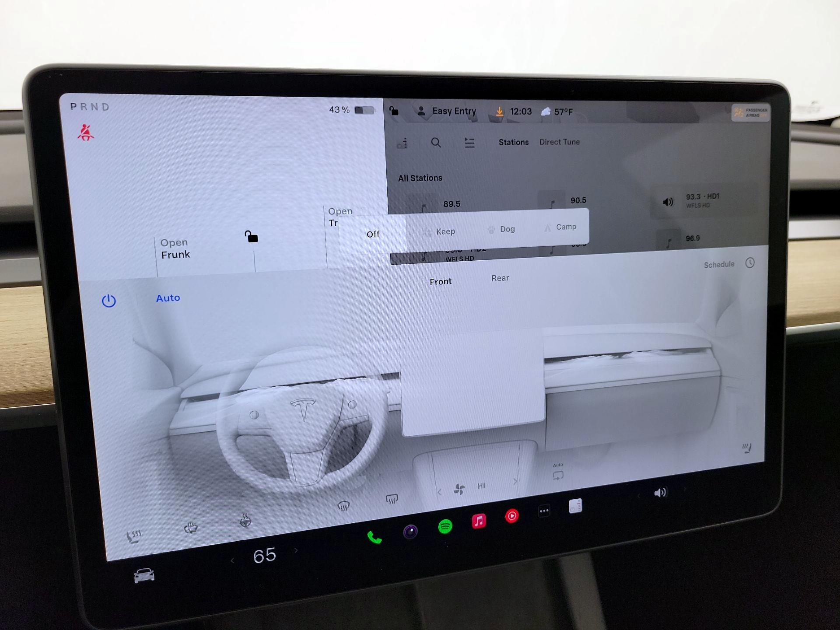The height and width of the screenshot is (630, 840).
Task: Select Dog mode
Action: [x=501, y=229]
